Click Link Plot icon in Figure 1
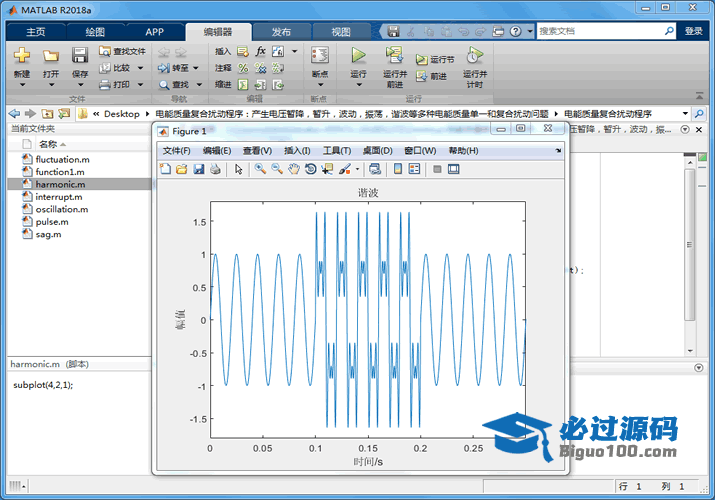Screen dimensions: 715x500 tap(375, 169)
